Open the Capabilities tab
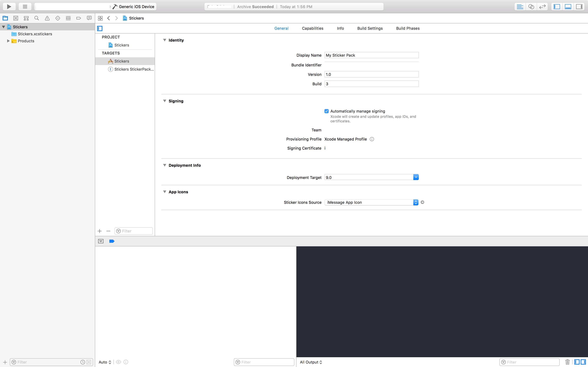Image resolution: width=588 pixels, height=367 pixels. (x=313, y=28)
